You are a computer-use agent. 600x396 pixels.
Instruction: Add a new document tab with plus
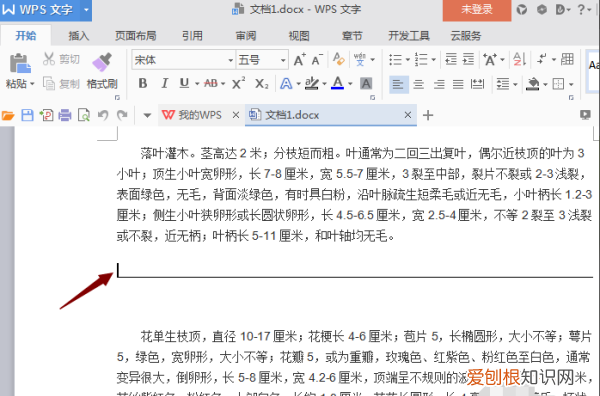pos(428,115)
